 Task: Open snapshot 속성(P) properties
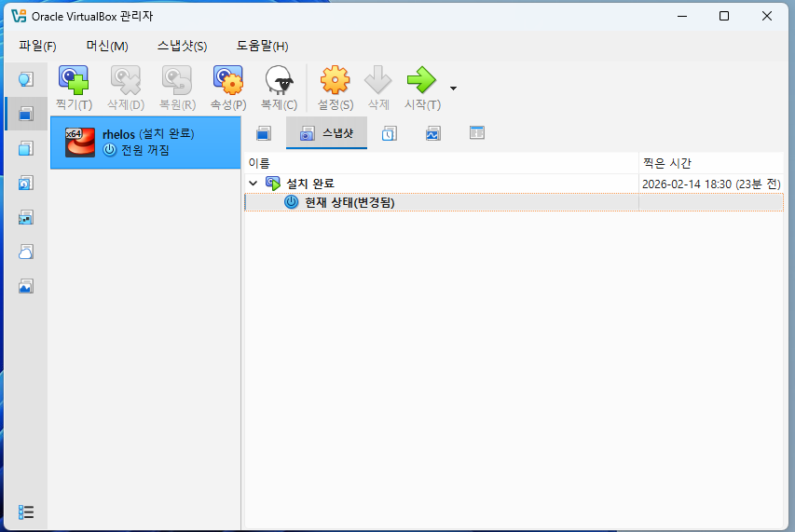228,89
